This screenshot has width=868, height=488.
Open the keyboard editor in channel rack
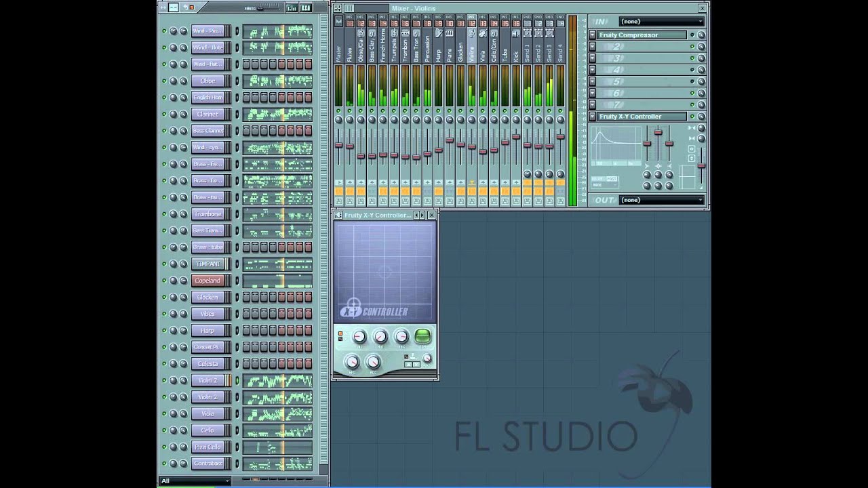305,8
